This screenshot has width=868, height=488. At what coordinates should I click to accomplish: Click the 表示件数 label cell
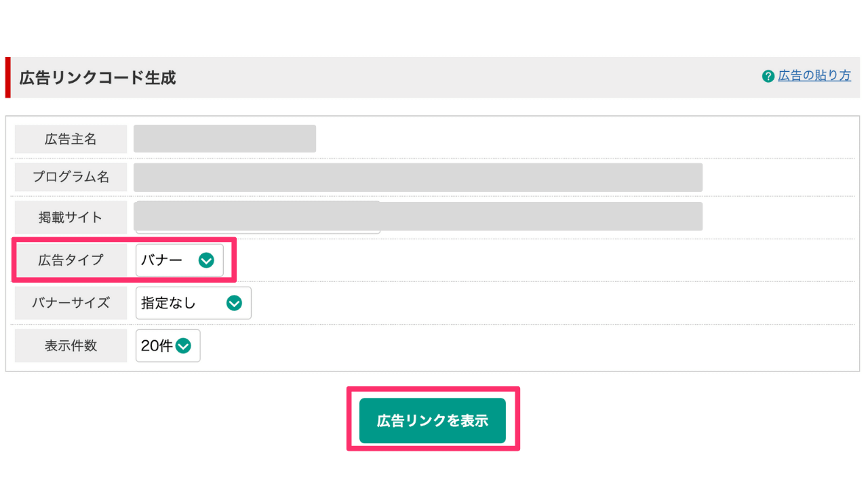(x=71, y=346)
